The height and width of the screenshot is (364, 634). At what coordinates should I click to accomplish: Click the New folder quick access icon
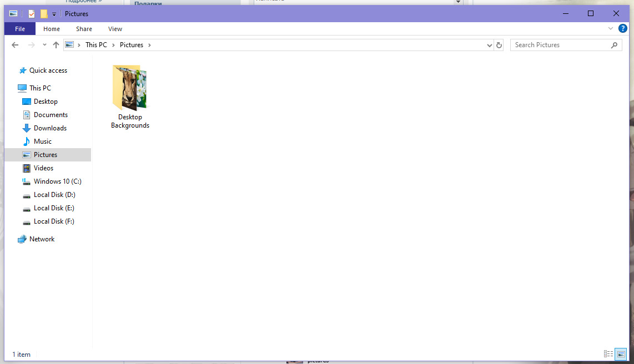click(44, 14)
